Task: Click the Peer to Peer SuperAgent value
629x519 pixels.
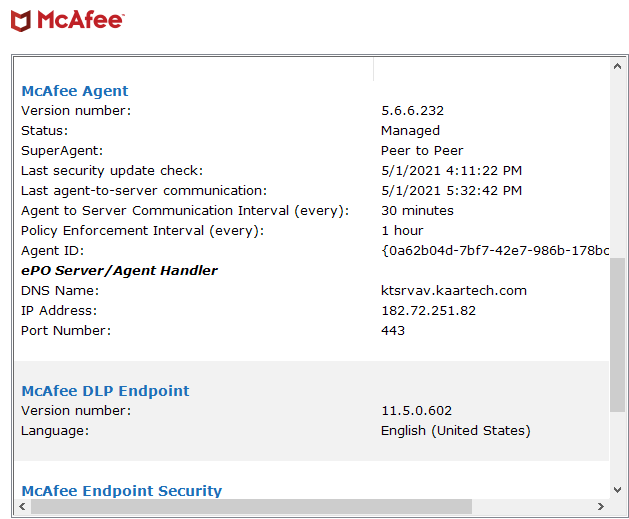Action: coord(422,151)
